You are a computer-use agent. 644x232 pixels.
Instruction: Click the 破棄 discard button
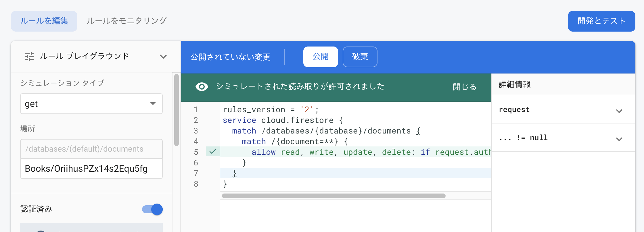[360, 57]
